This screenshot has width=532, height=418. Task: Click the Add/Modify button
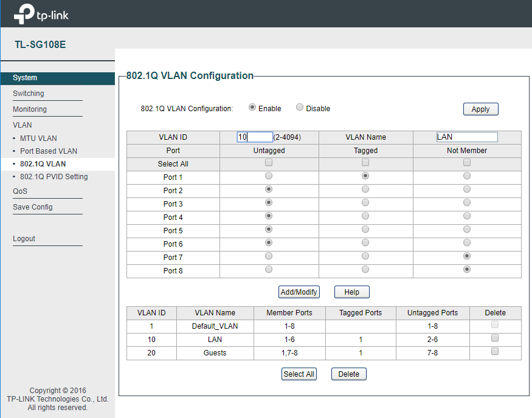pyautogui.click(x=299, y=292)
